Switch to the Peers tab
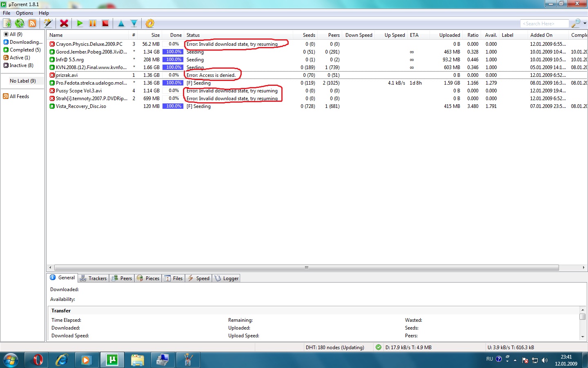588x368 pixels. pyautogui.click(x=122, y=278)
